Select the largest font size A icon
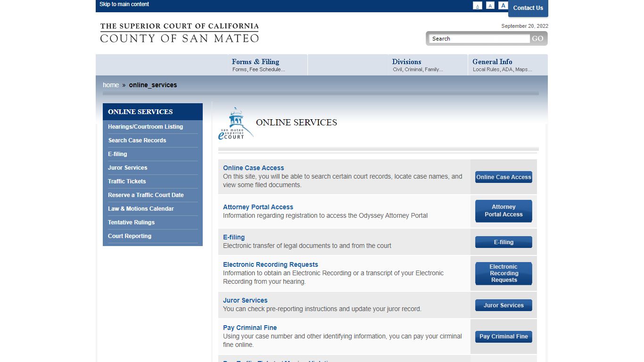Image resolution: width=644 pixels, height=362 pixels. pyautogui.click(x=503, y=6)
